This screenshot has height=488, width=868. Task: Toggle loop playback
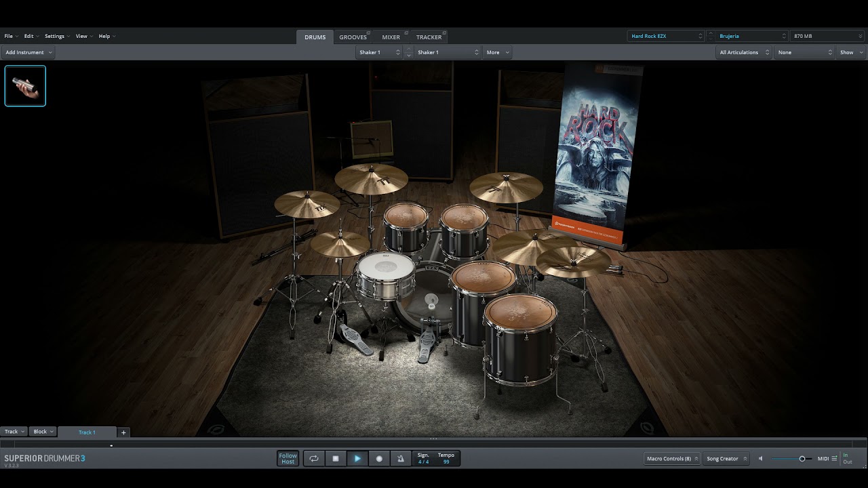click(x=314, y=459)
